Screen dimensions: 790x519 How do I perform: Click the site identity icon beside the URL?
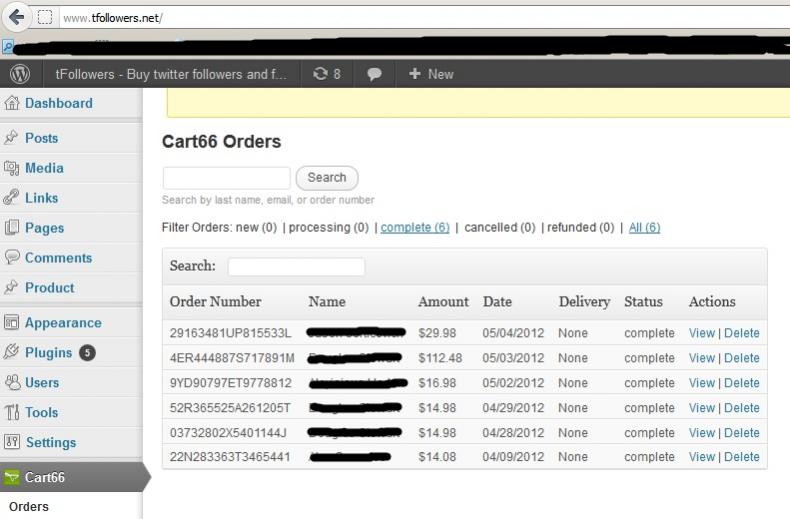[45, 18]
